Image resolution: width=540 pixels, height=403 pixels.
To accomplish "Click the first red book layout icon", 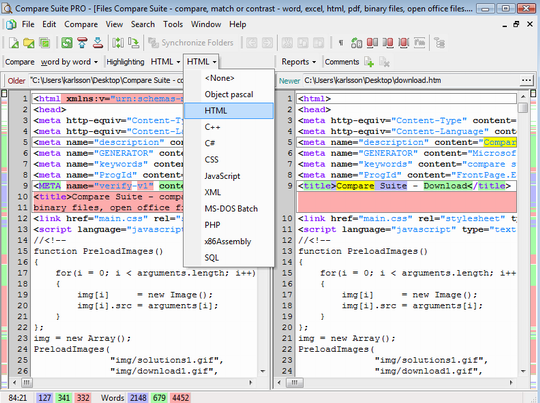I will pos(372,43).
